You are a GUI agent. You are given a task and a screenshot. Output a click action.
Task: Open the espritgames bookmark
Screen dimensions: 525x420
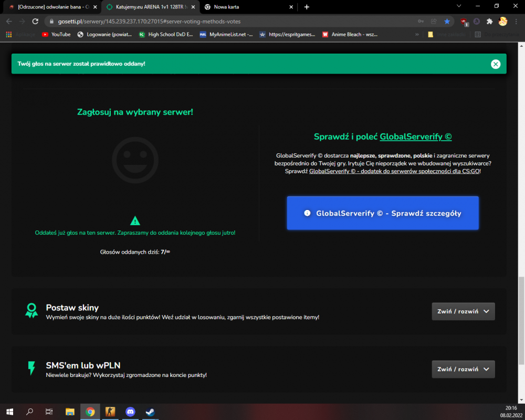(287, 35)
